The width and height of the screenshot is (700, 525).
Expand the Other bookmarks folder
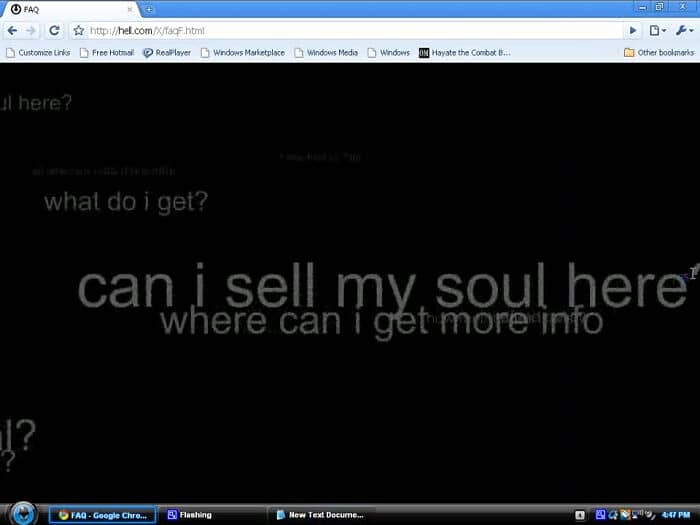pos(658,53)
